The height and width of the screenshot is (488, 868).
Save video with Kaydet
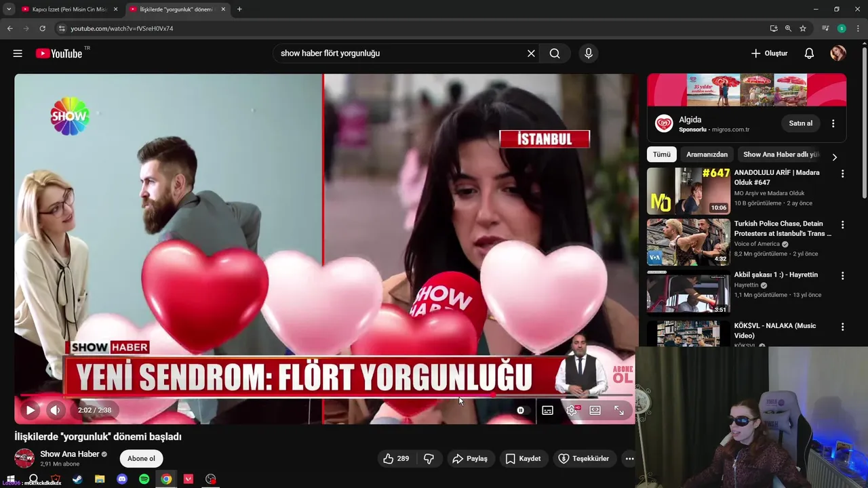tap(524, 459)
